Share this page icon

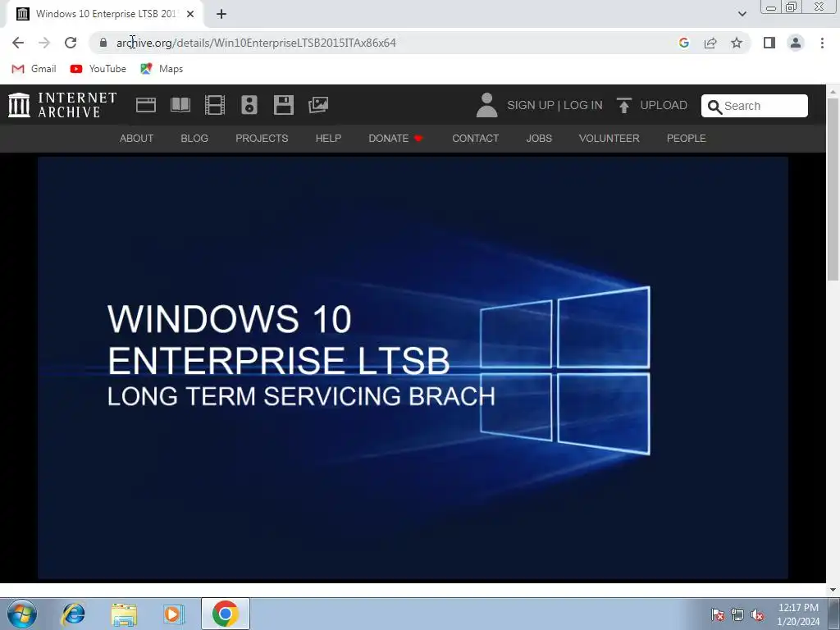click(x=710, y=43)
